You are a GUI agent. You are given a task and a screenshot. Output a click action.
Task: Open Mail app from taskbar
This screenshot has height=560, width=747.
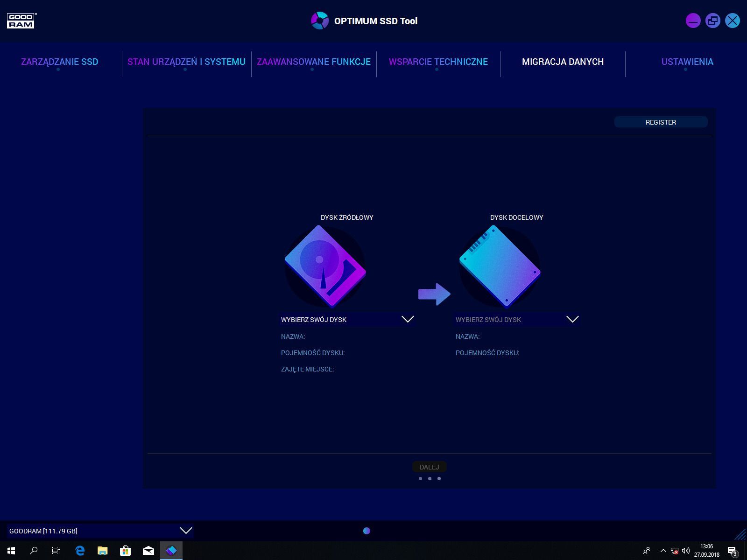point(148,551)
